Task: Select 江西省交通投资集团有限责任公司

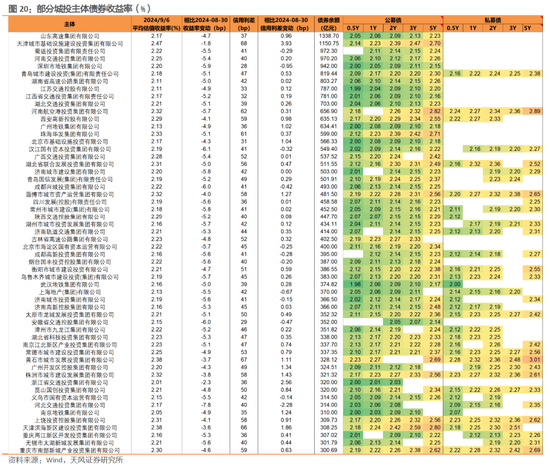Action: [70, 96]
